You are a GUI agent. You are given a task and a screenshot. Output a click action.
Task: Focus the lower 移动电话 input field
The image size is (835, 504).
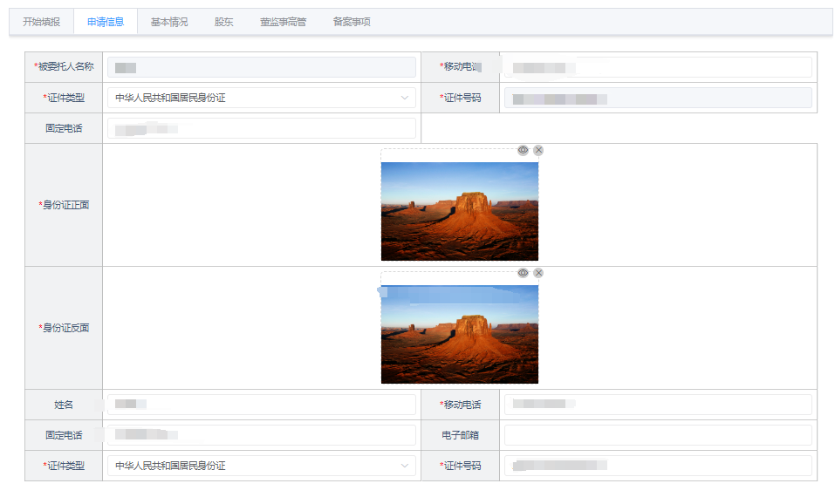(658, 405)
